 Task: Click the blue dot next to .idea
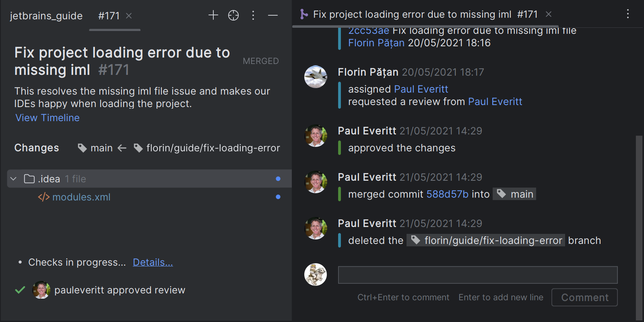278,179
